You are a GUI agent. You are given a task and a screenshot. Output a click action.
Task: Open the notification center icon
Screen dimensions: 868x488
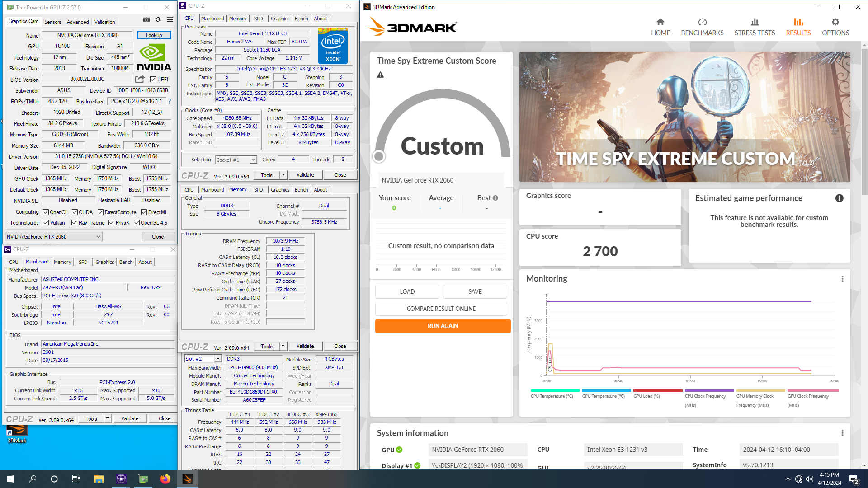pos(854,479)
